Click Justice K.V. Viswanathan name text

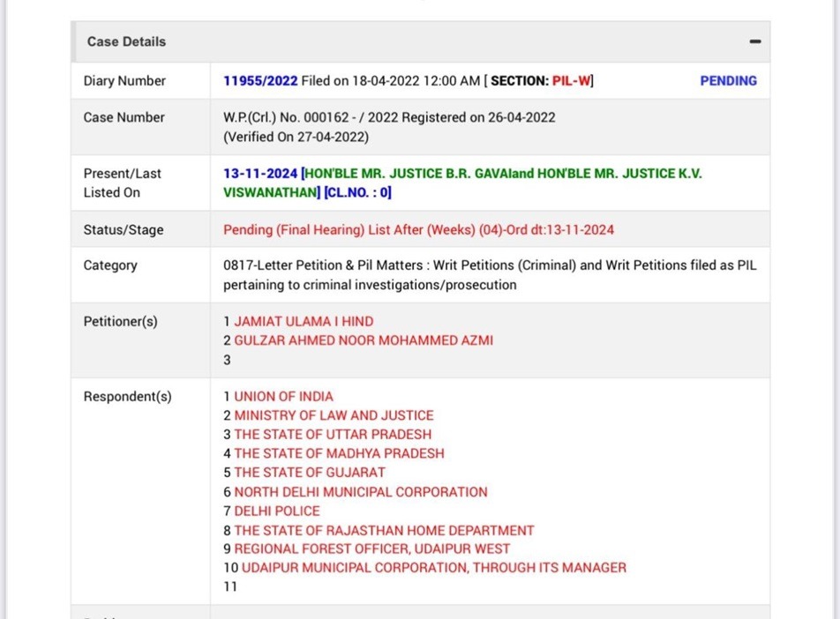(462, 183)
